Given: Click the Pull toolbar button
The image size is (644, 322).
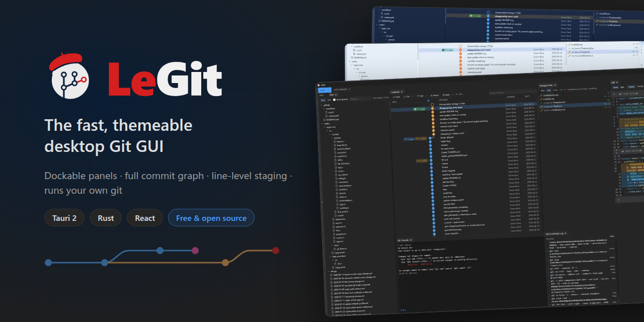Looking at the screenshot, I should (x=407, y=97).
